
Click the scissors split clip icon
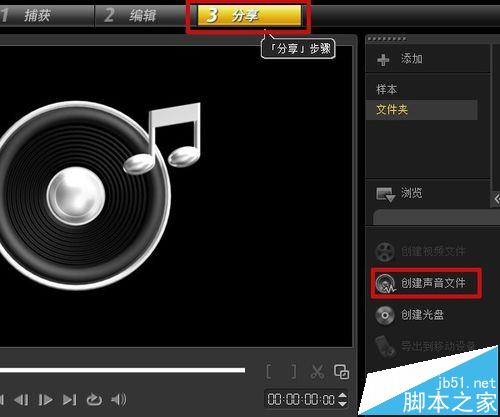(317, 372)
